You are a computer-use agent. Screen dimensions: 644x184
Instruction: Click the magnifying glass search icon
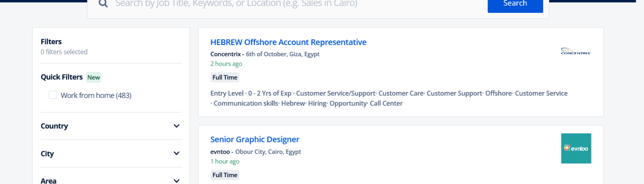click(x=103, y=4)
